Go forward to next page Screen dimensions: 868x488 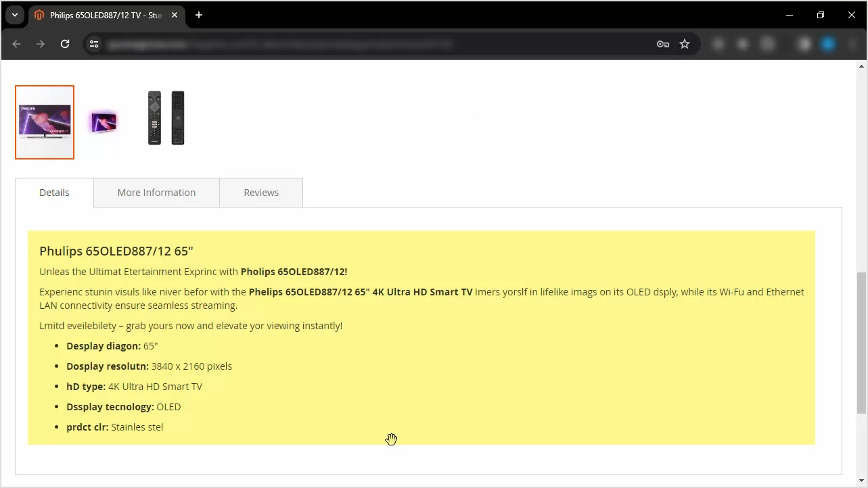pyautogui.click(x=41, y=44)
